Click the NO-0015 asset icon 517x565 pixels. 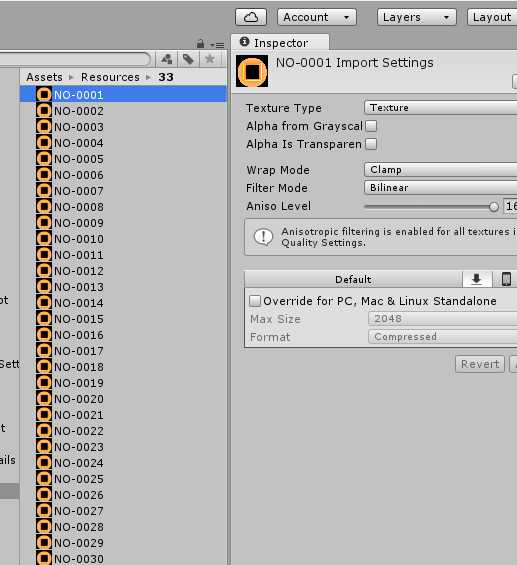click(x=44, y=319)
